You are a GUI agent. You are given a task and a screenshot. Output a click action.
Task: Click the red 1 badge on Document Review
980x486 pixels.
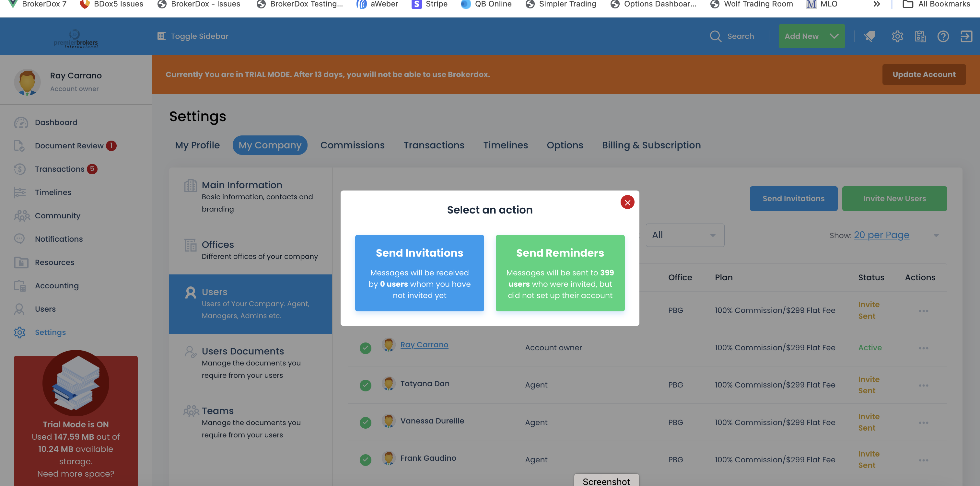111,146
